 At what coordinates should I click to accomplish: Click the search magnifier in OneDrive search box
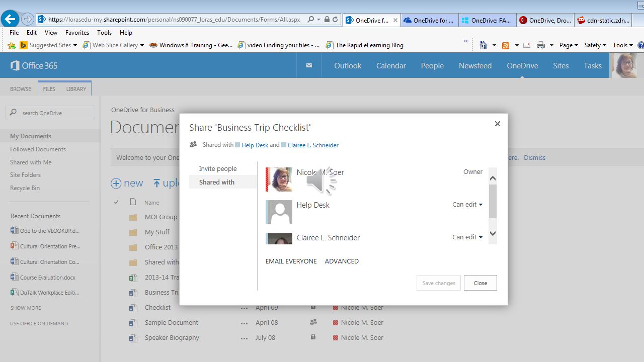pos(14,113)
